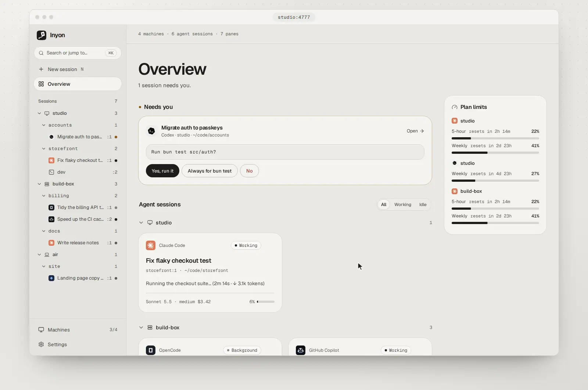Click the studio:4777 address pill

click(294, 17)
